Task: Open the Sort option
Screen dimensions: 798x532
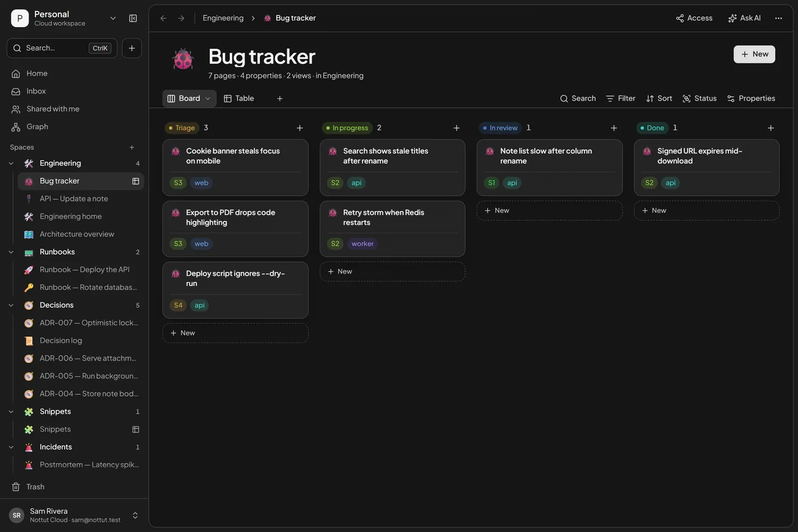Action: [x=659, y=99]
